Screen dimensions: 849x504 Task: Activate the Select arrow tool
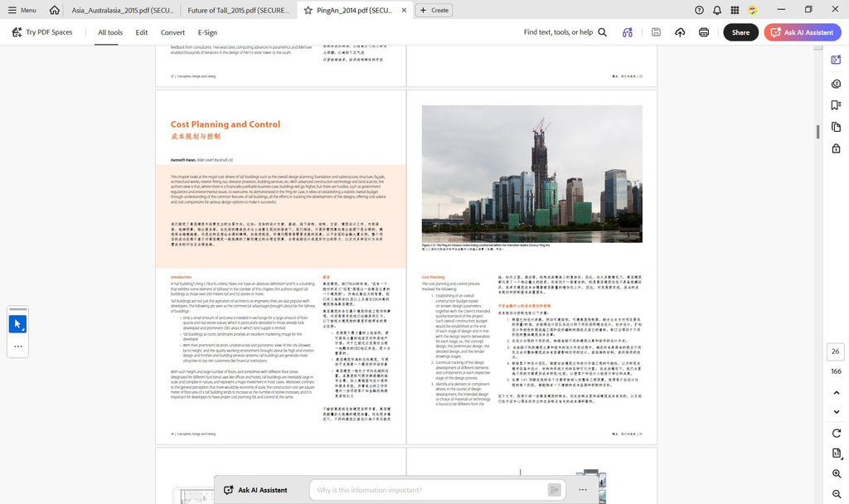click(x=18, y=324)
